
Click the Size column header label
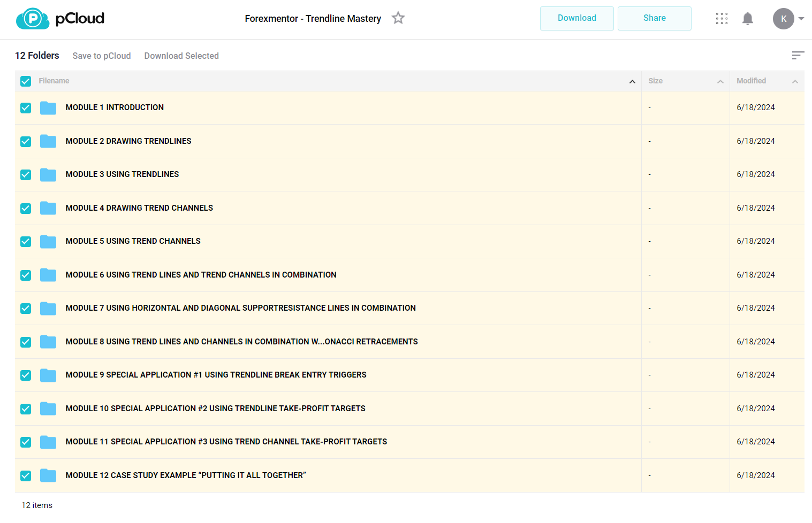click(655, 81)
